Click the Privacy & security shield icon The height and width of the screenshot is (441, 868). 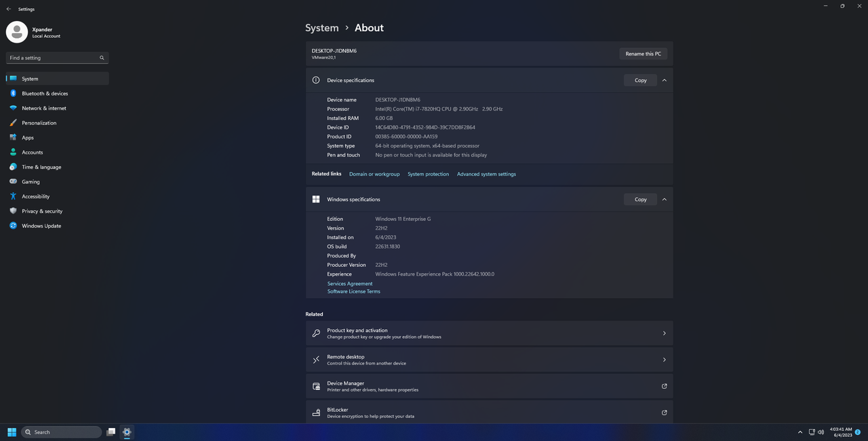pos(13,211)
